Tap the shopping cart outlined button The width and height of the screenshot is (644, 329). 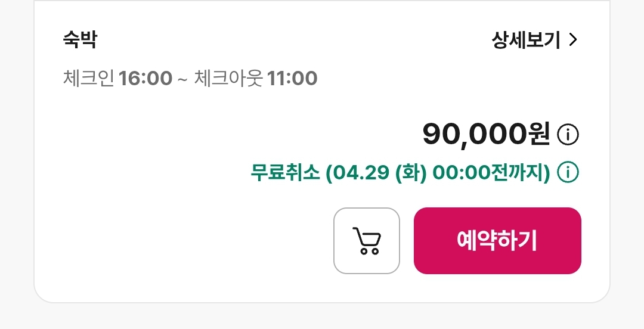[366, 241]
